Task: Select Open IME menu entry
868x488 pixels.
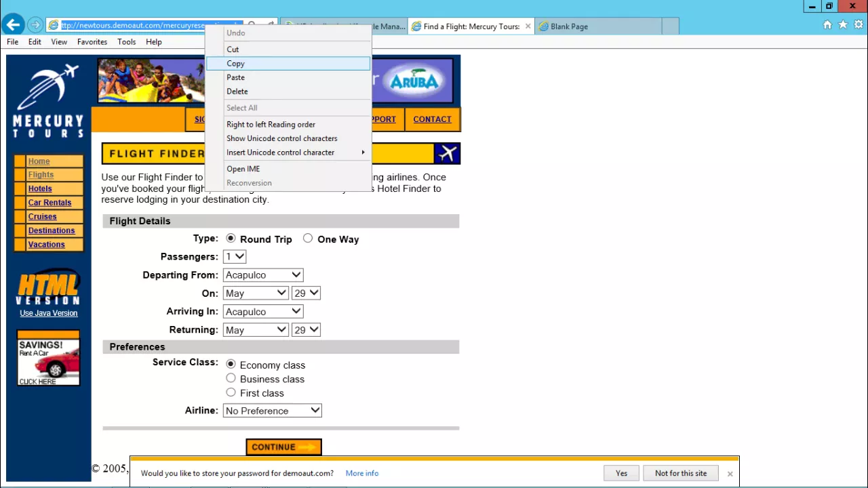Action: point(288,169)
